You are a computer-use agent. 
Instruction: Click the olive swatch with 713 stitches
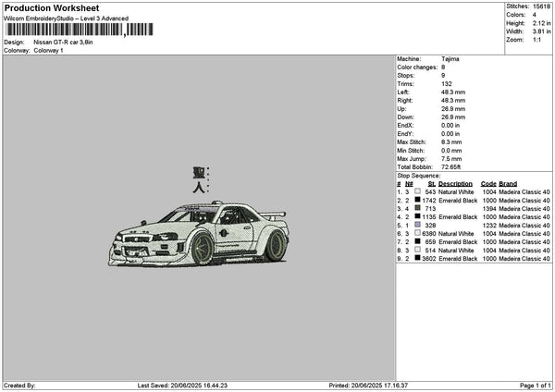(x=418, y=208)
